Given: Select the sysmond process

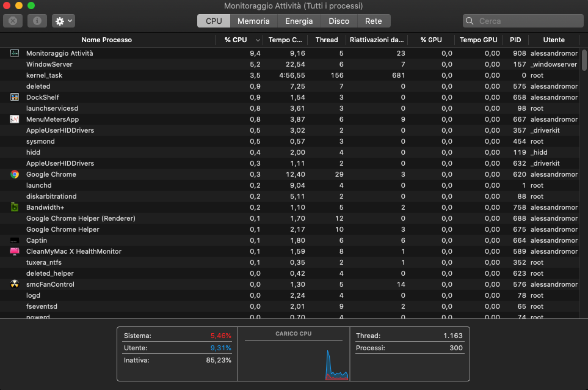Looking at the screenshot, I should 290,141.
